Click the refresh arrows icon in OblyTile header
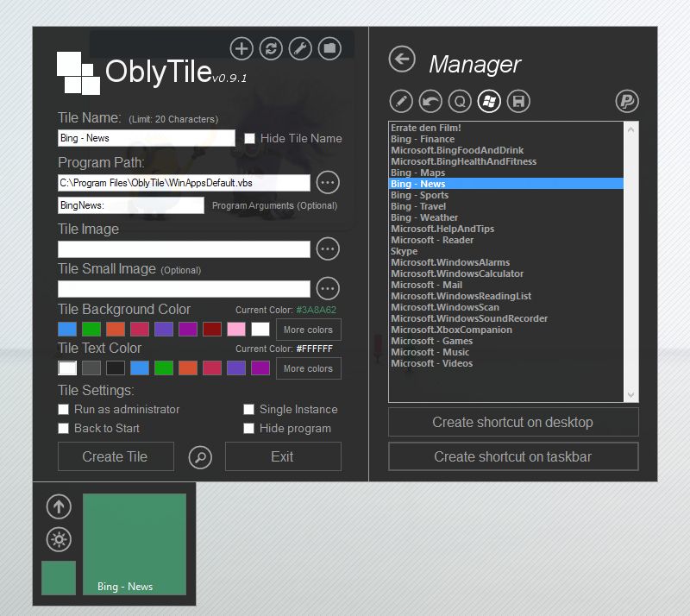The image size is (690, 616). pos(271,48)
